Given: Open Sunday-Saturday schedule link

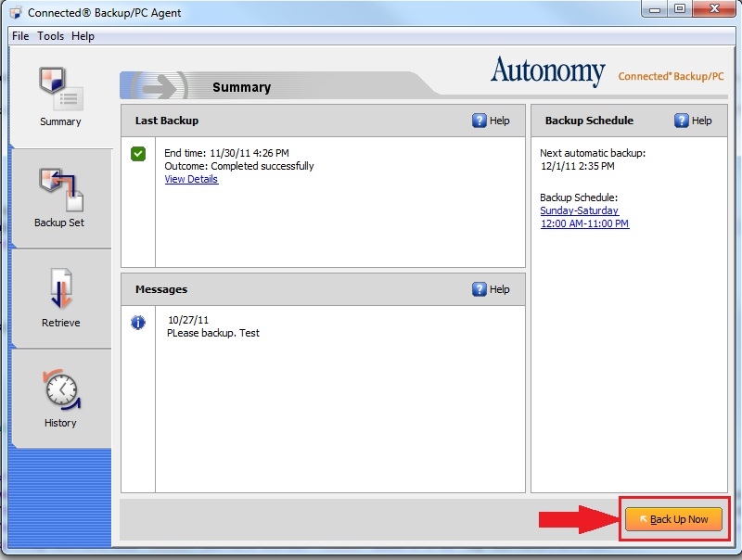Looking at the screenshot, I should tap(579, 210).
